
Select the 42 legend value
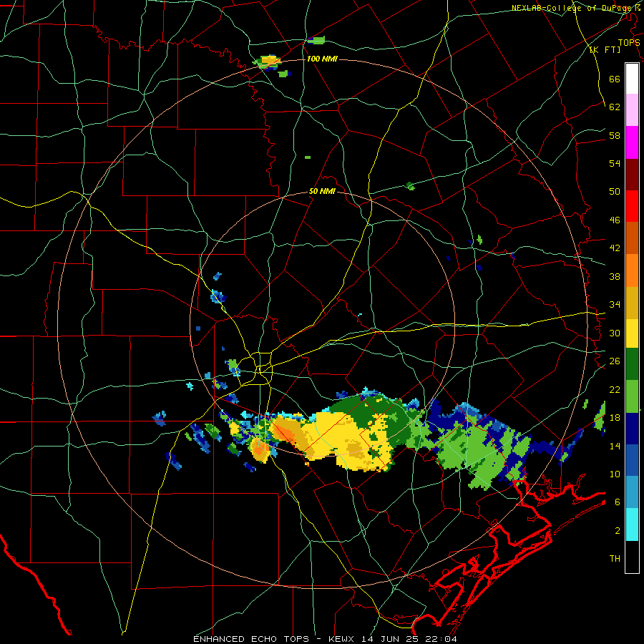point(615,248)
